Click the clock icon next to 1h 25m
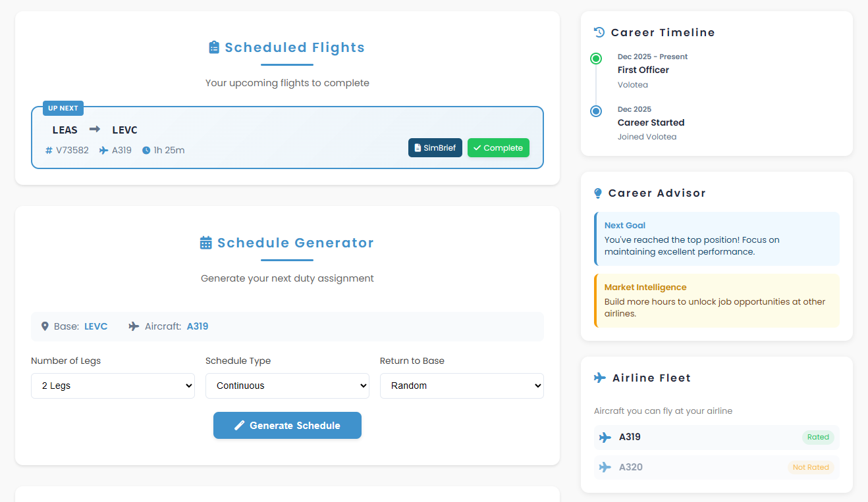868x502 pixels. click(x=146, y=151)
